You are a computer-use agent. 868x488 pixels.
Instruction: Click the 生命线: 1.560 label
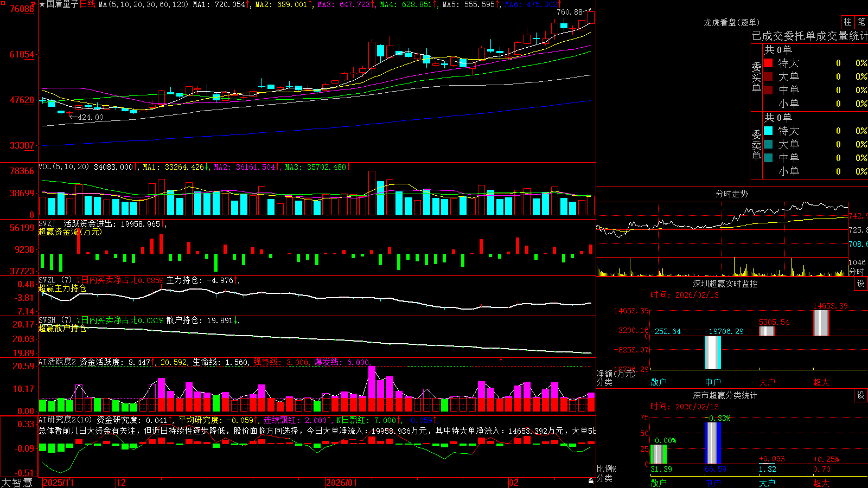point(221,362)
